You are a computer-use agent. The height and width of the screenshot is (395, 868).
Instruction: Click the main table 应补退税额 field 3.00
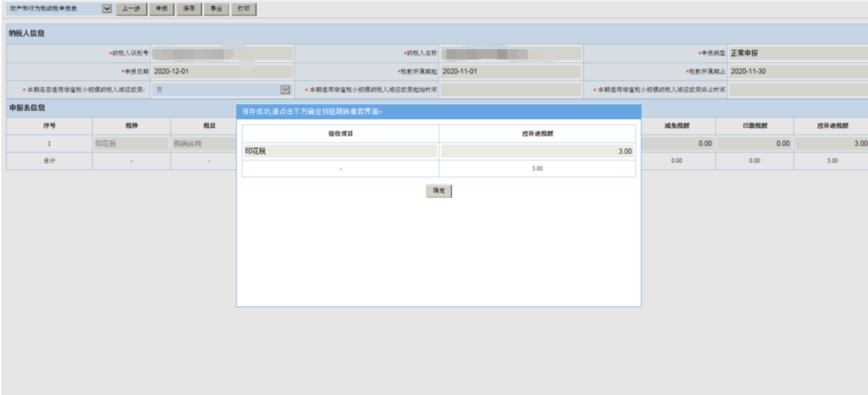pos(832,143)
